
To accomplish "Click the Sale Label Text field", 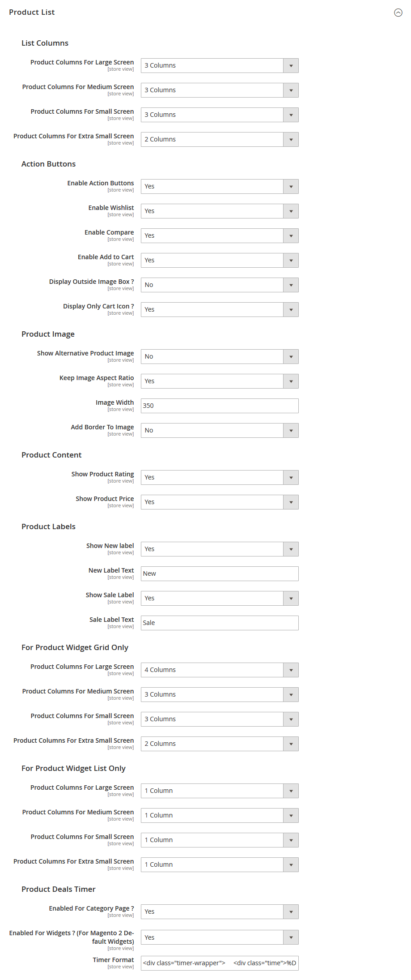I will (219, 623).
